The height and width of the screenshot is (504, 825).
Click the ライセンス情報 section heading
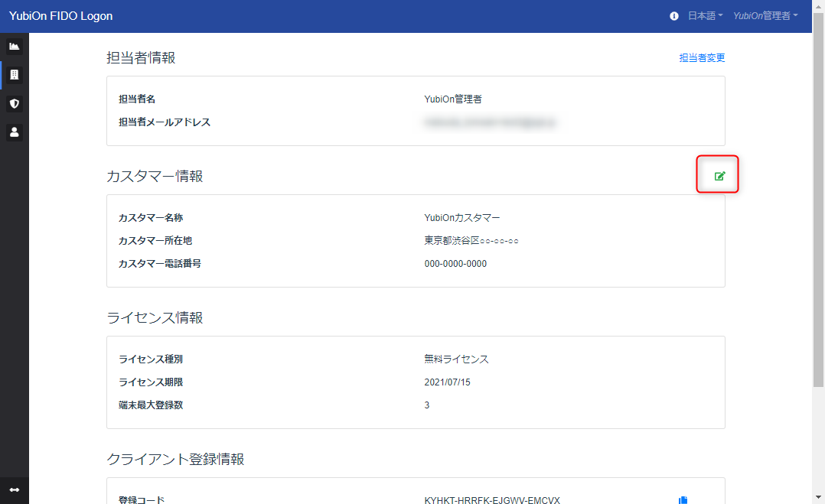tap(155, 317)
